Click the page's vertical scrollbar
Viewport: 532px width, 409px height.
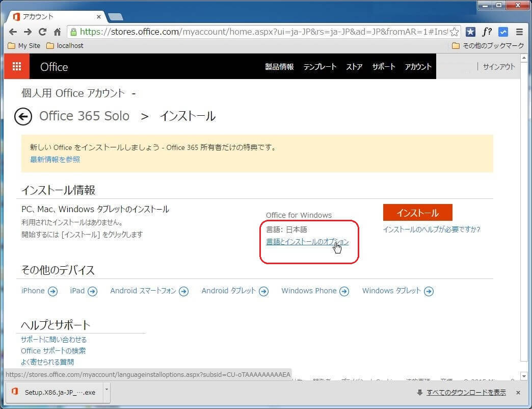(x=524, y=204)
